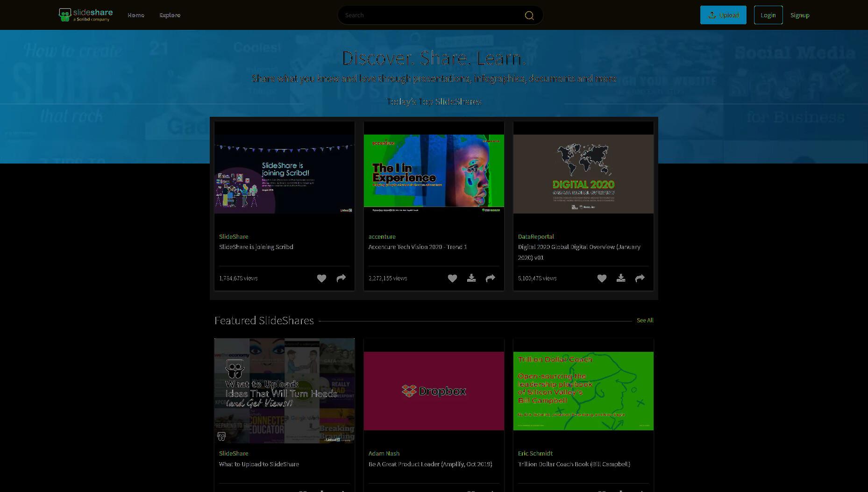Screen dimensions: 868x492
Task: Open 'Trillion Dollar Coach Book' title
Action: [574, 464]
